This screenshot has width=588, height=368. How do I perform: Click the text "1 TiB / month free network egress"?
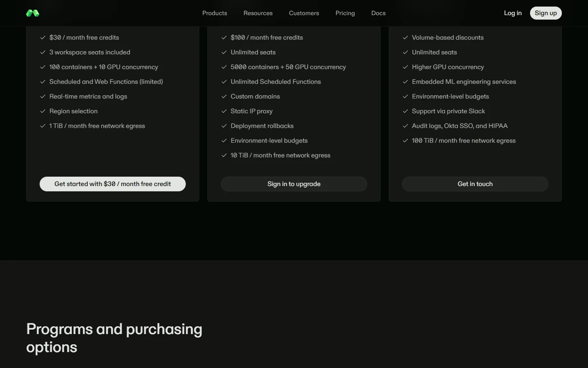coord(97,126)
